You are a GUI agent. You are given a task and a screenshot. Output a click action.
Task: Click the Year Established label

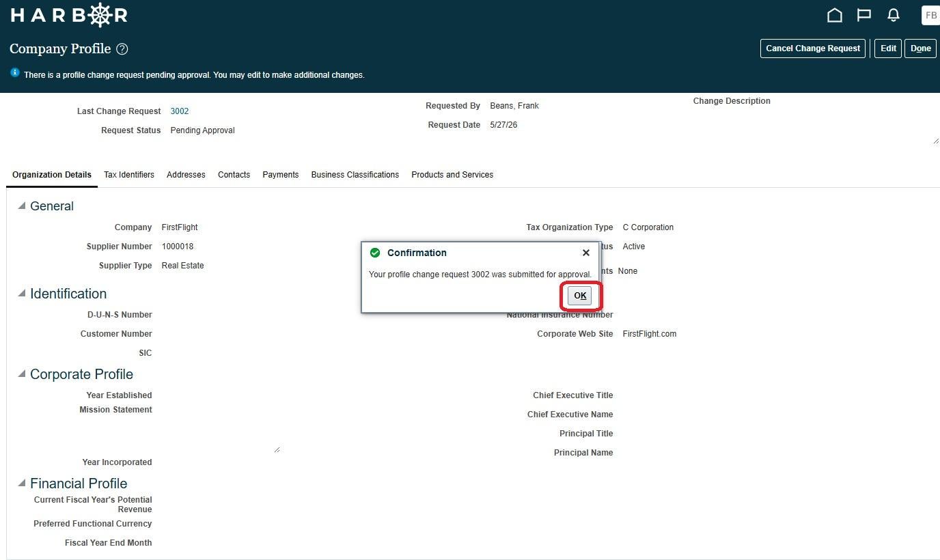click(119, 395)
